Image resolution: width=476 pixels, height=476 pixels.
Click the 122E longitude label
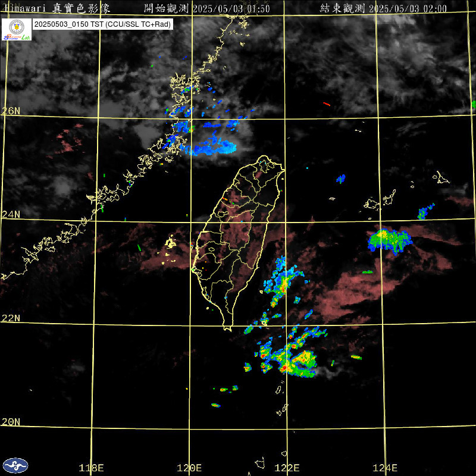point(287,468)
